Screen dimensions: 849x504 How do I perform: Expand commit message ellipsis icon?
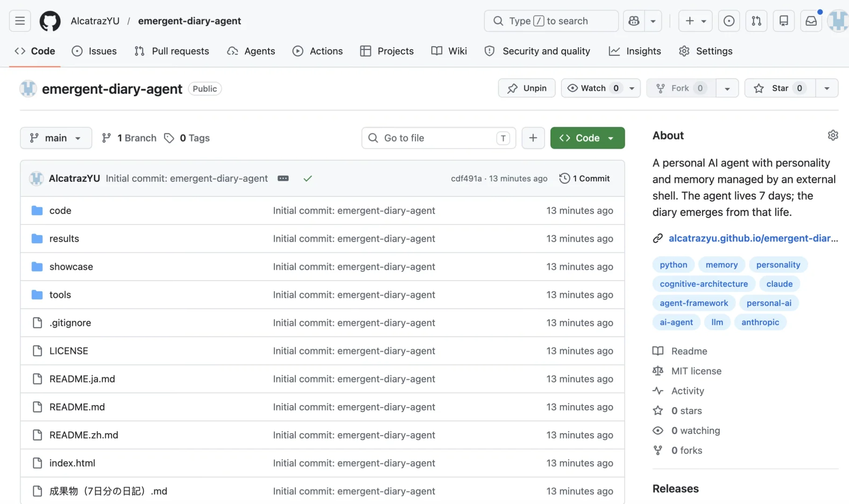[x=283, y=178]
